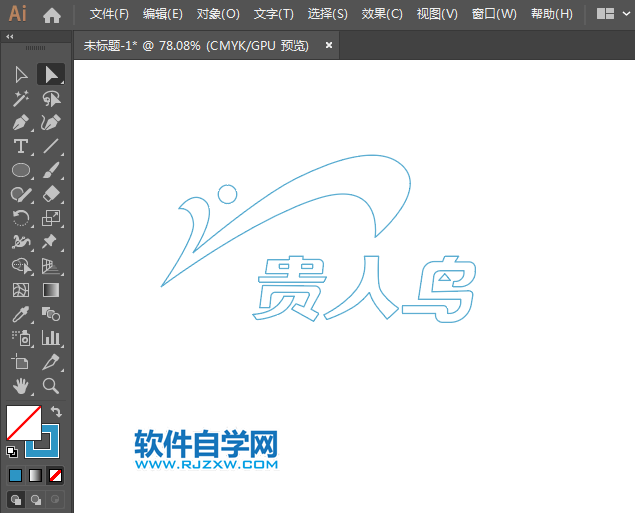Image resolution: width=635 pixels, height=513 pixels.
Task: Select the Eyedropper tool
Action: (21, 314)
